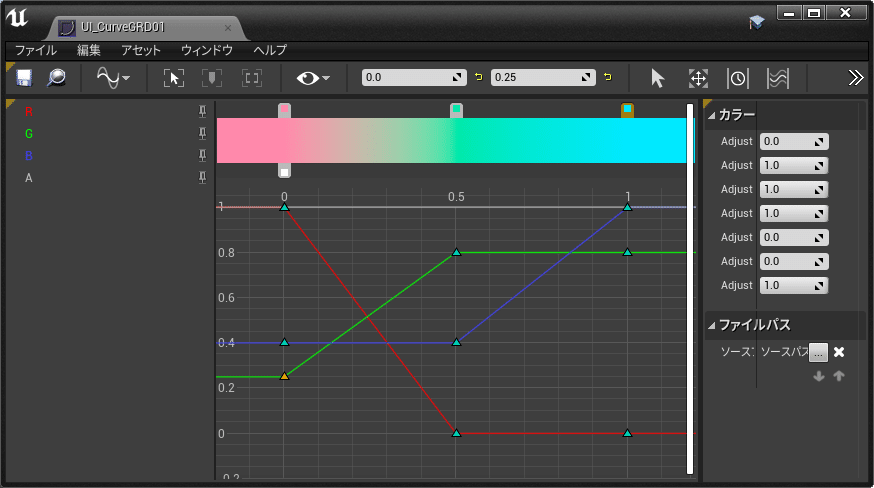The image size is (874, 488).
Task: Select the arrow pointer tool
Action: pyautogui.click(x=658, y=78)
